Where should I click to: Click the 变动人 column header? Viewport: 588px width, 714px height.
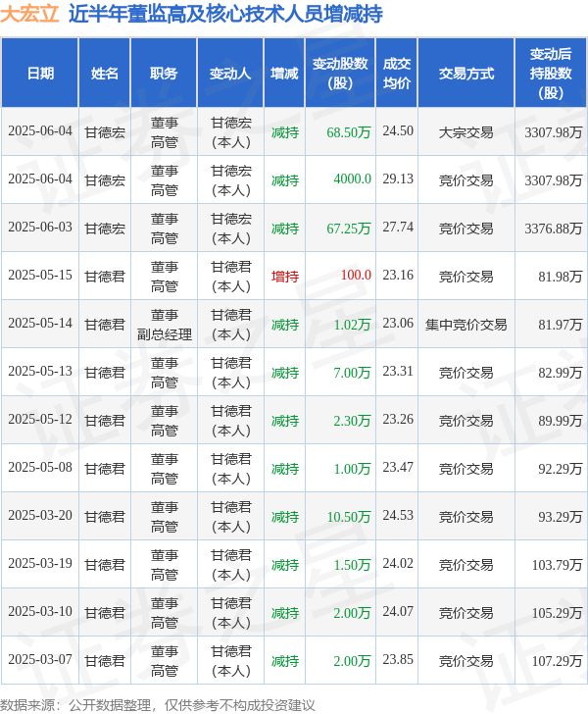pos(230,74)
